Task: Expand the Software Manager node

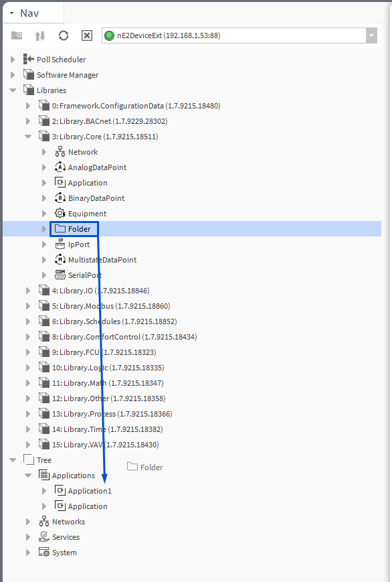Action: pos(13,74)
